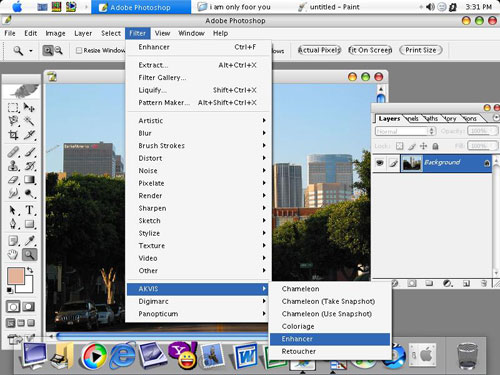Toggle lock transparent pixels in Layers

click(399, 146)
